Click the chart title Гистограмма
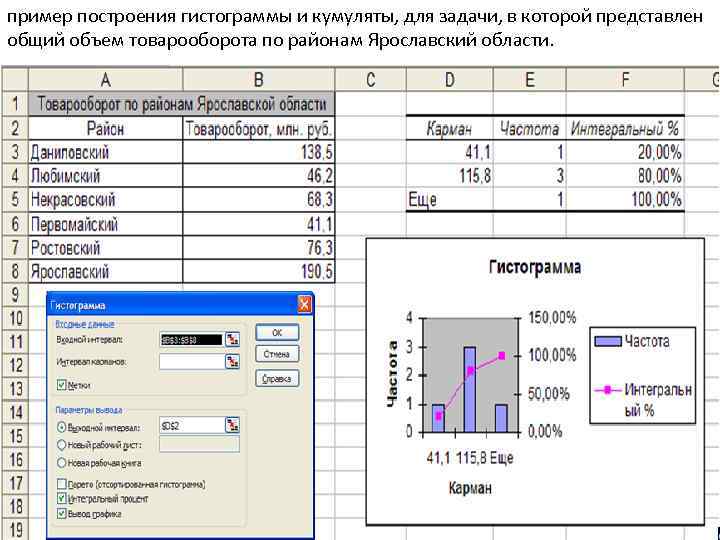720x540 pixels. [x=535, y=267]
